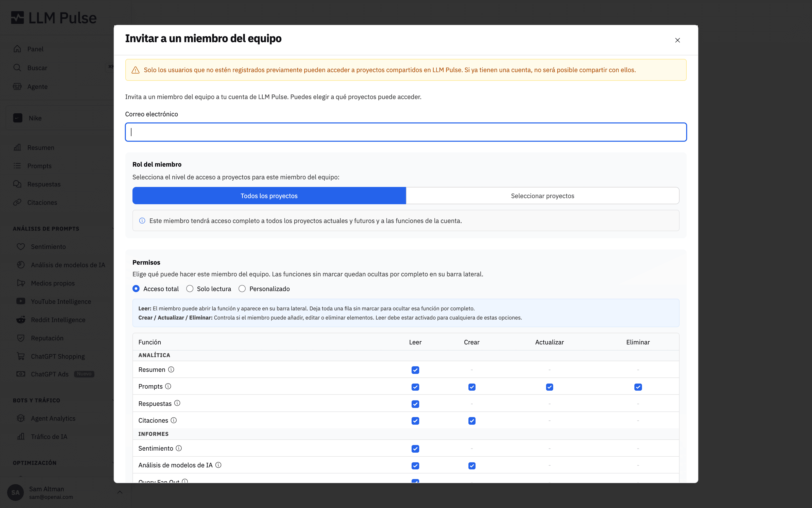Open Citaciones link icon in sidebar
This screenshot has width=812, height=508.
[18, 203]
